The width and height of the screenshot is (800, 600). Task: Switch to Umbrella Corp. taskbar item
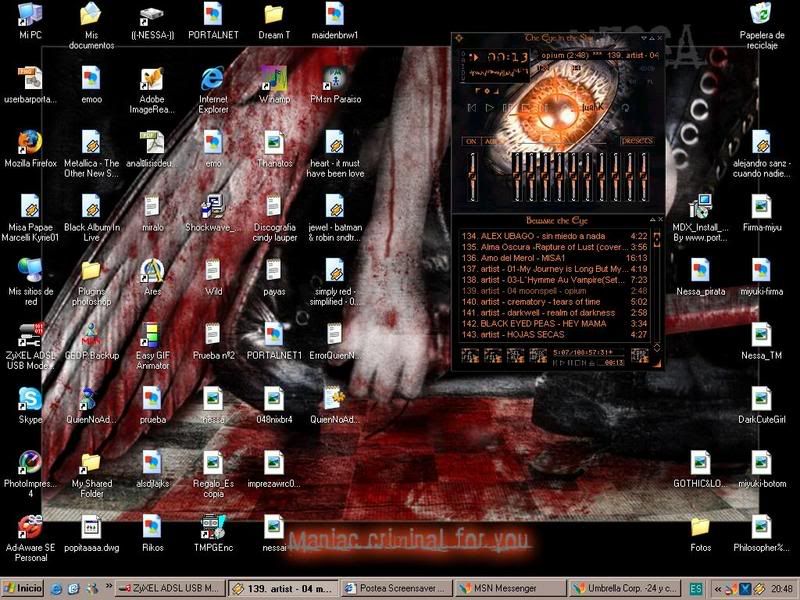click(624, 589)
